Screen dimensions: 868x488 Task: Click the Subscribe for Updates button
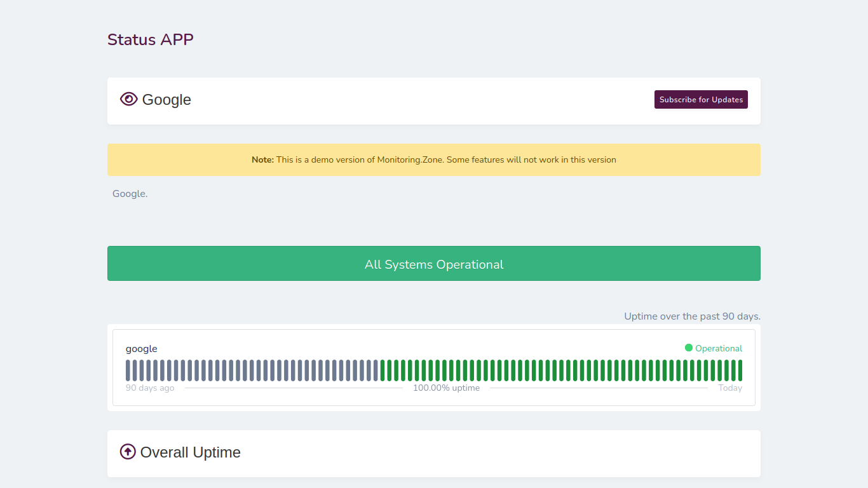[x=701, y=100]
